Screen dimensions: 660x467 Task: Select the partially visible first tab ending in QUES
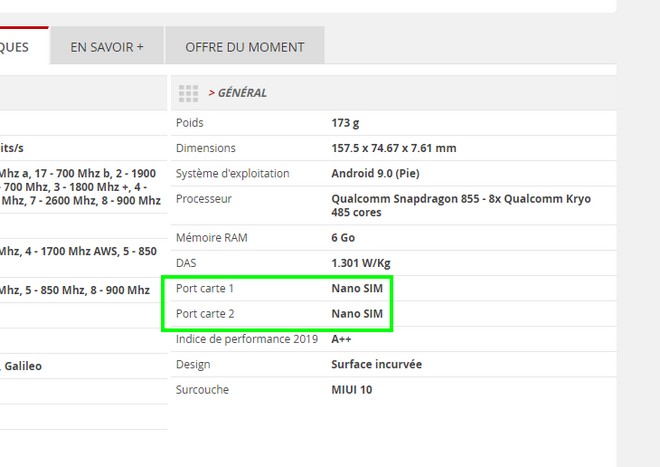22,47
